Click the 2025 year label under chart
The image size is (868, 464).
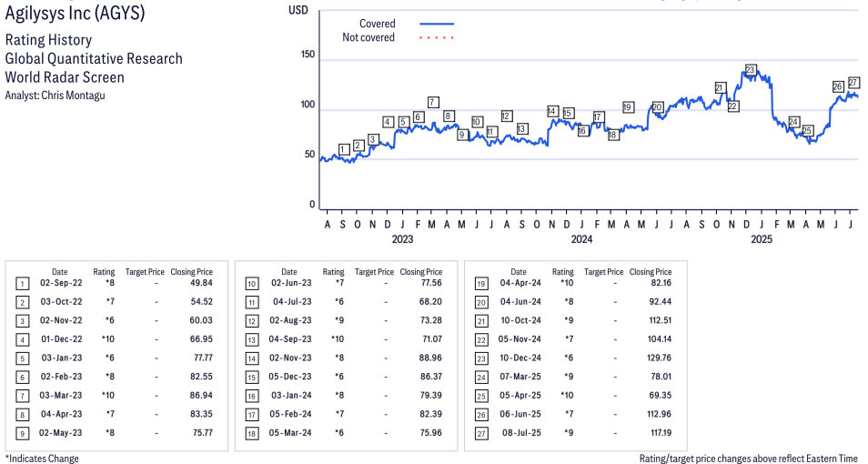tap(762, 239)
